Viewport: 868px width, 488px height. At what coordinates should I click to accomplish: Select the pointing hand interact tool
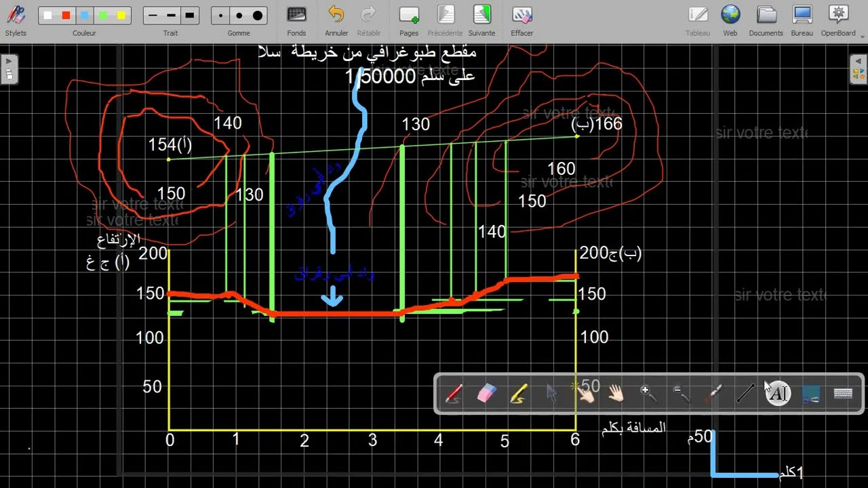tap(585, 393)
